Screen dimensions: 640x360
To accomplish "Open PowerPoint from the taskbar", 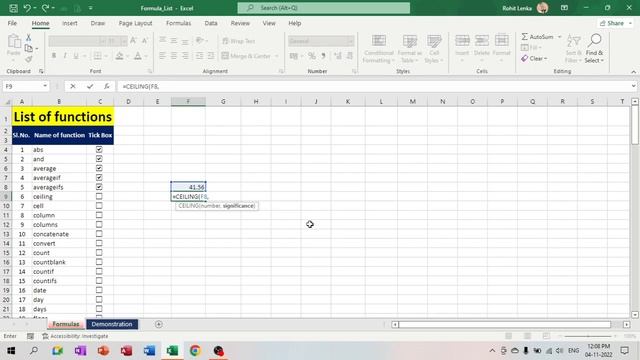I will [103, 351].
